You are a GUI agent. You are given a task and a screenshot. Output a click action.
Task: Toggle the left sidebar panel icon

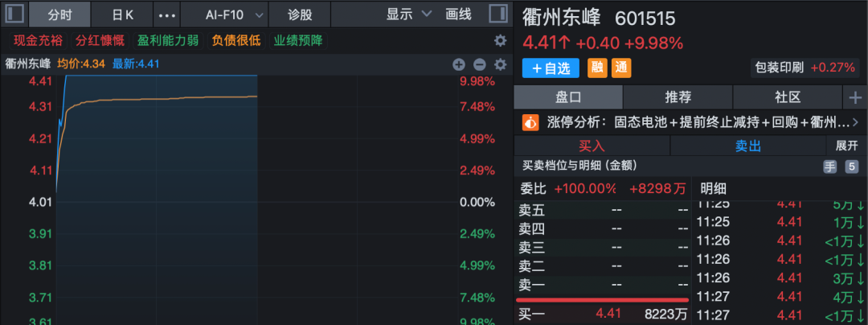pos(14,14)
